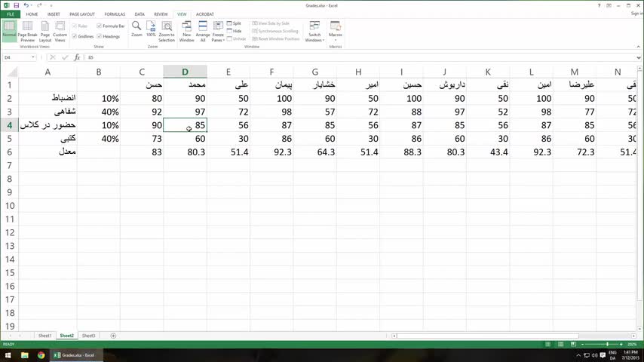Image resolution: width=644 pixels, height=362 pixels.
Task: Open Windows Start menu
Action: [x=8, y=355]
